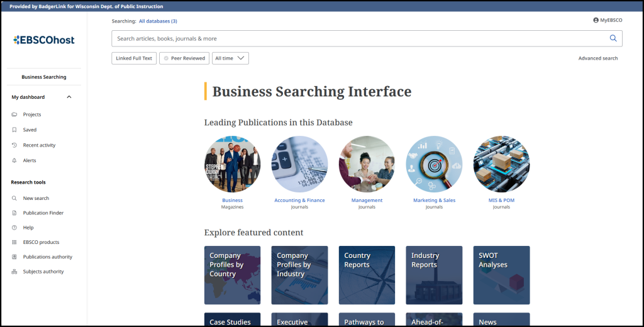Open the Pathways to tile

(x=367, y=319)
